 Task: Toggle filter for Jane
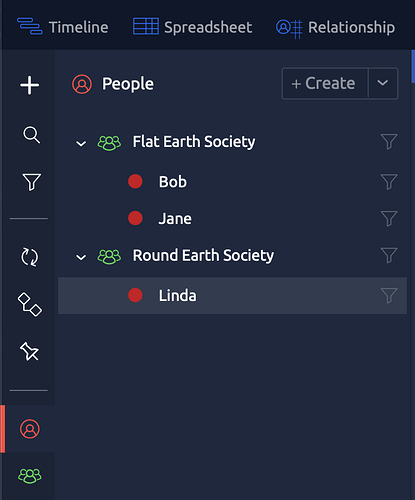click(389, 219)
